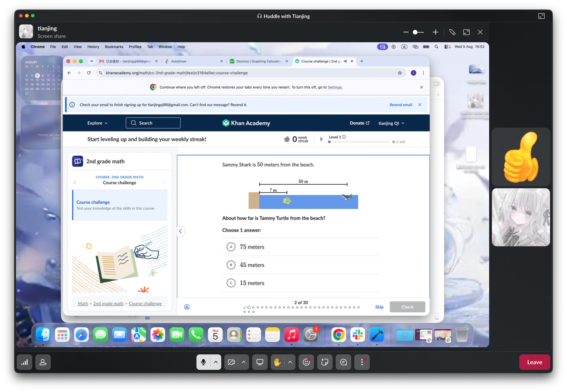Pop out the screen share window
The image size is (567, 392).
point(466,32)
